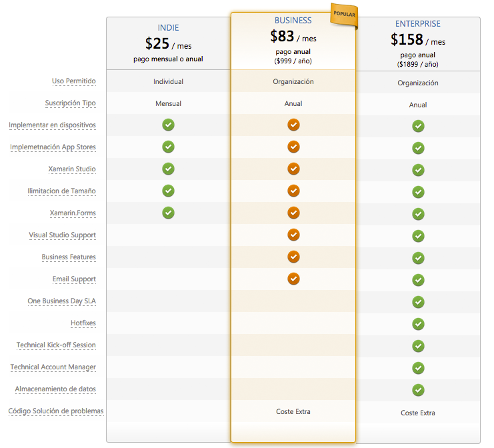Select the BUSINESS plan heading

[293, 21]
